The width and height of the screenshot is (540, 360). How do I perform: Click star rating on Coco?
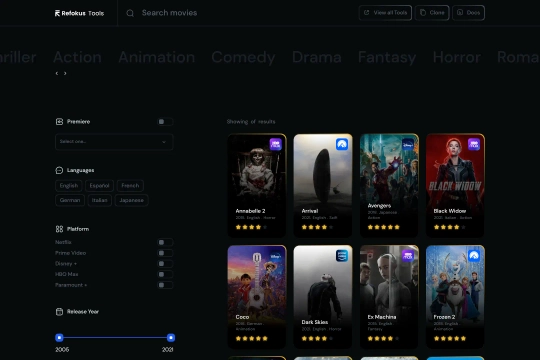point(251,338)
